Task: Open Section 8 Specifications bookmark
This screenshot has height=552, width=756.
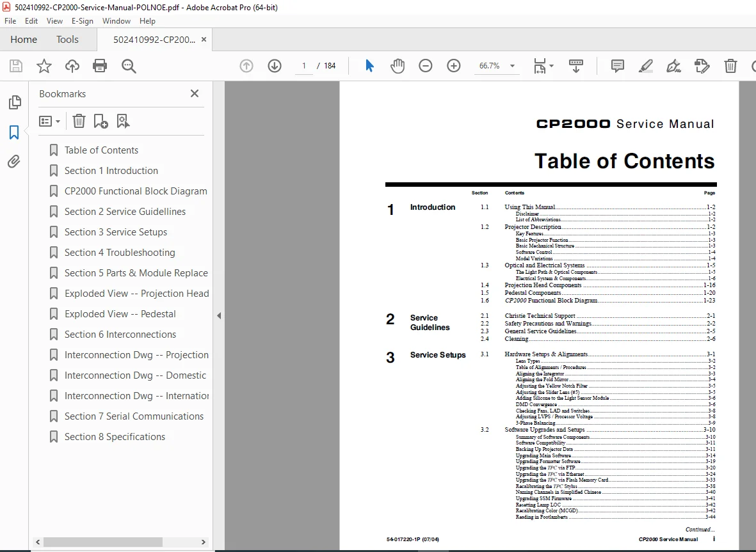Action: tap(115, 437)
